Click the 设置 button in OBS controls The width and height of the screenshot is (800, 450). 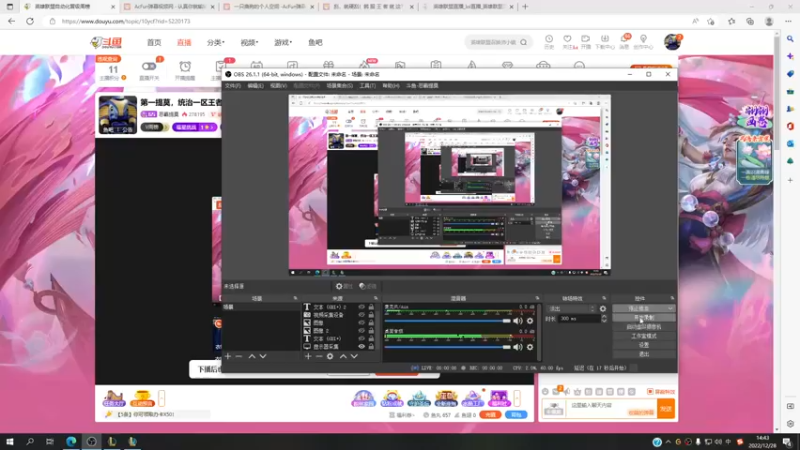[644, 345]
